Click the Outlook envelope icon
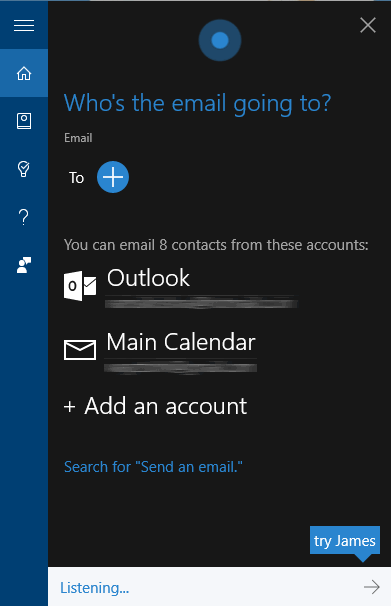 [80, 286]
